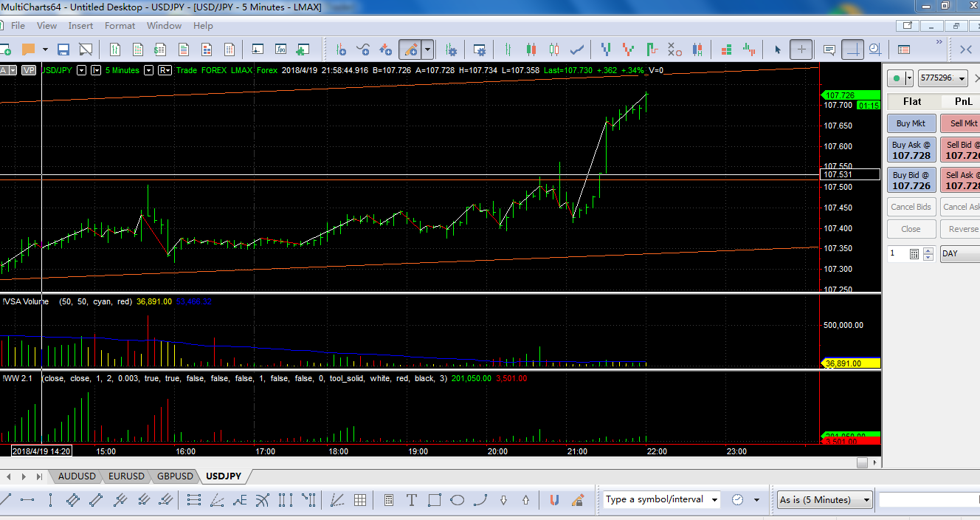Open the Order and Position Tracker icon
Screen dimensions: 980x520
point(903,49)
